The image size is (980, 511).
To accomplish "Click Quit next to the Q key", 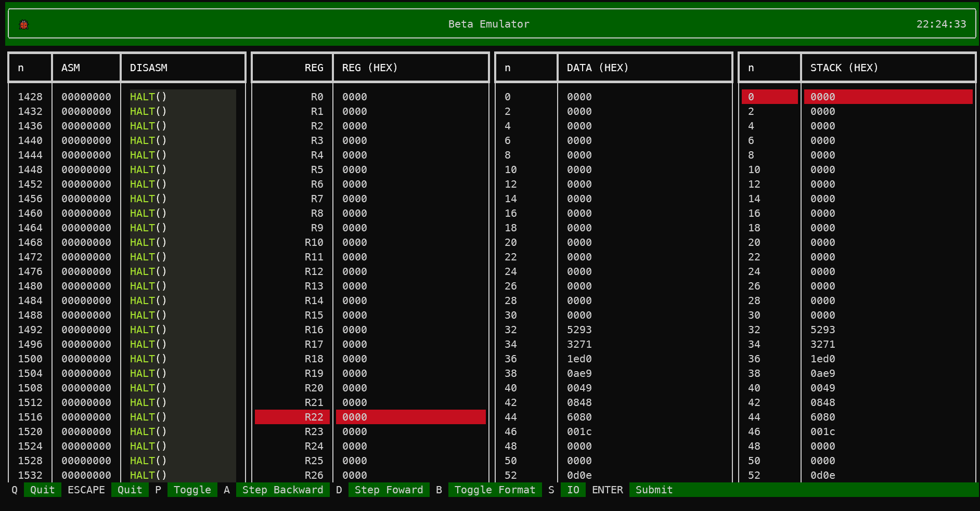I will pos(42,490).
